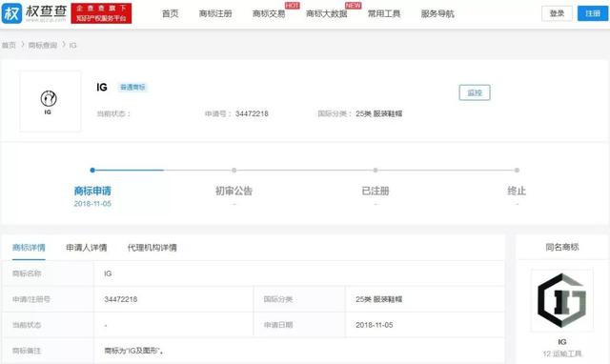610x364 pixels.
Task: Click application number 34472218 in header
Action: tap(252, 113)
